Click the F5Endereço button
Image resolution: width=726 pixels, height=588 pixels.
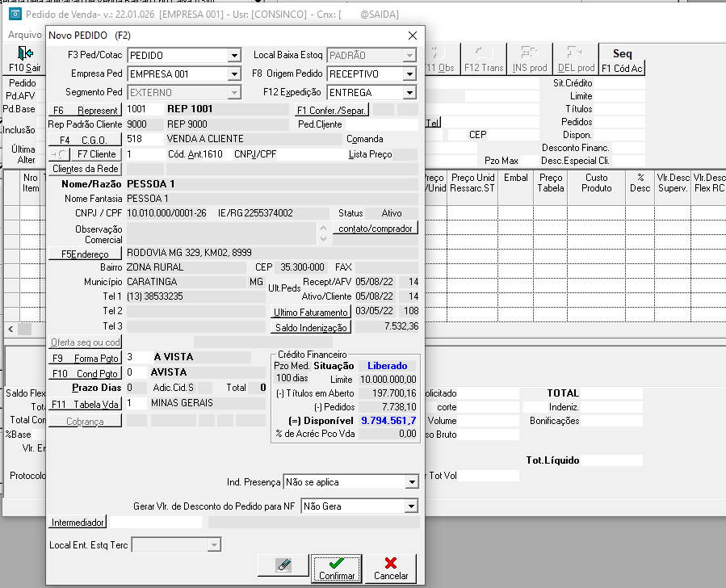pos(85,254)
